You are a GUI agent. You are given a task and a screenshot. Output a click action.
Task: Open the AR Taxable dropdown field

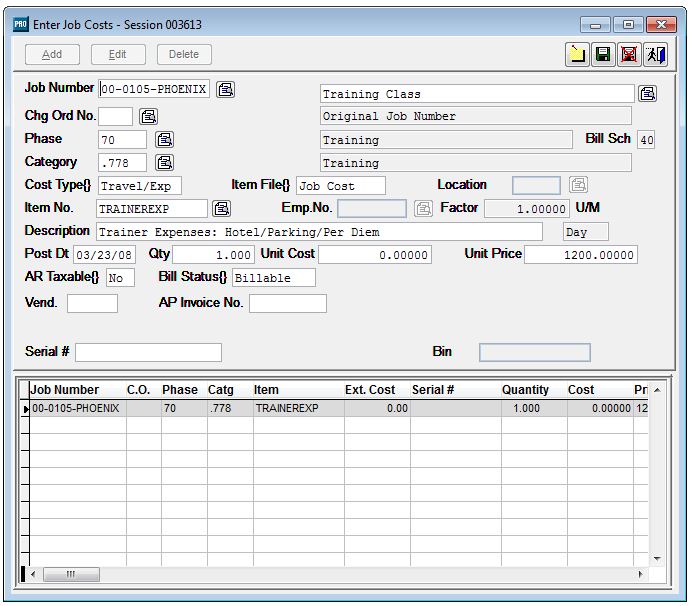[x=120, y=278]
